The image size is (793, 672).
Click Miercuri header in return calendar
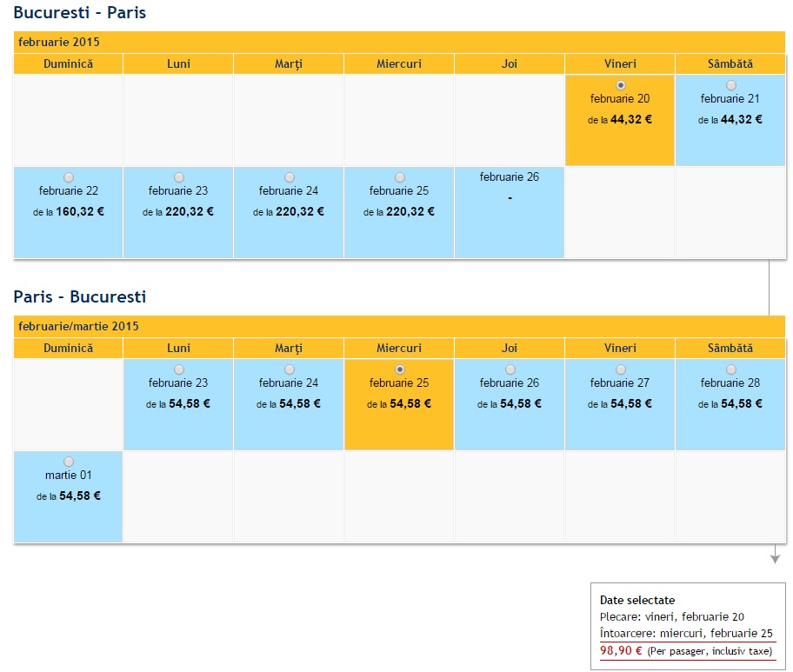click(399, 349)
